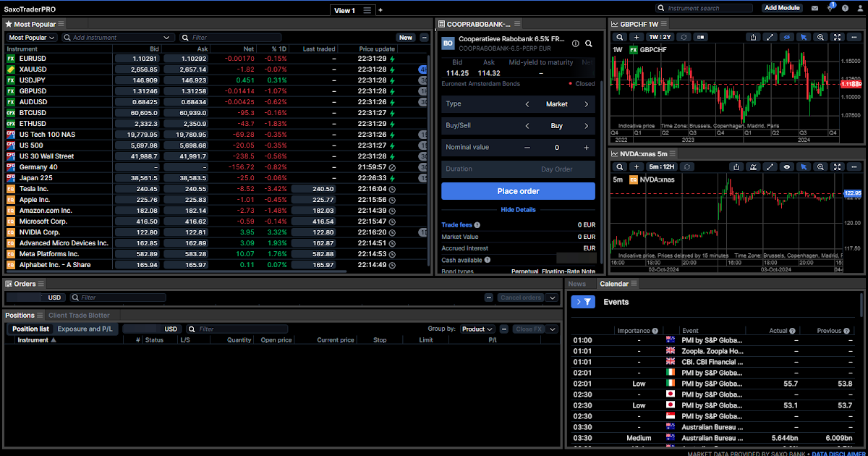
Task: Open Orders panel menu icon
Action: (41, 284)
